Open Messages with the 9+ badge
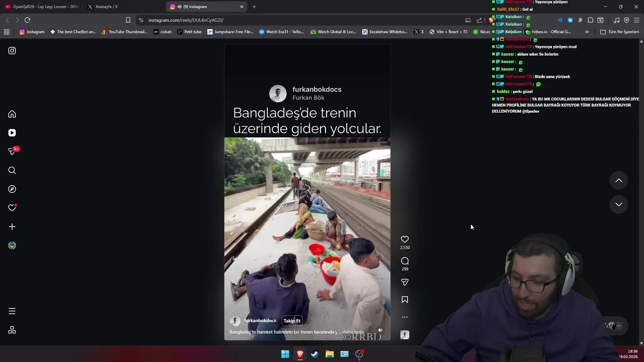This screenshot has height=362, width=644. tap(12, 151)
